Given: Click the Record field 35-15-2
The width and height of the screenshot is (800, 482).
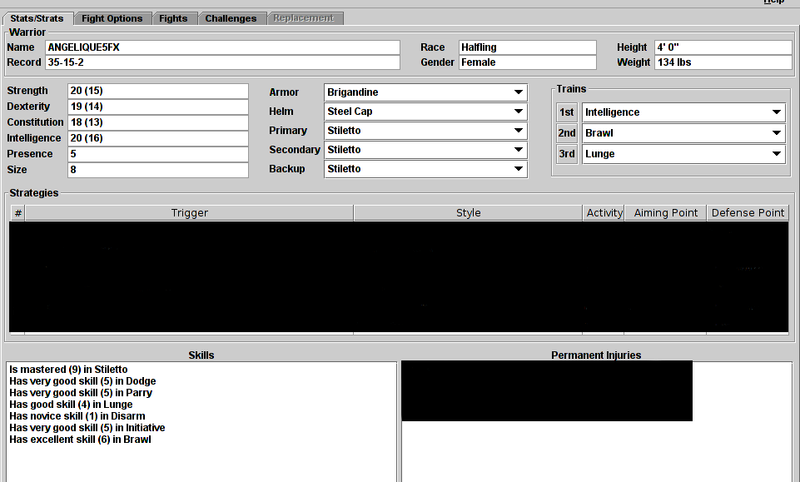Looking at the screenshot, I should 222,62.
